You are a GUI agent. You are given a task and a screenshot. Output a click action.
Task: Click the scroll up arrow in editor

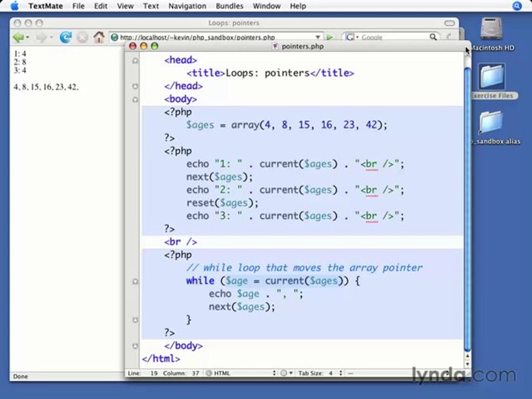click(x=468, y=356)
